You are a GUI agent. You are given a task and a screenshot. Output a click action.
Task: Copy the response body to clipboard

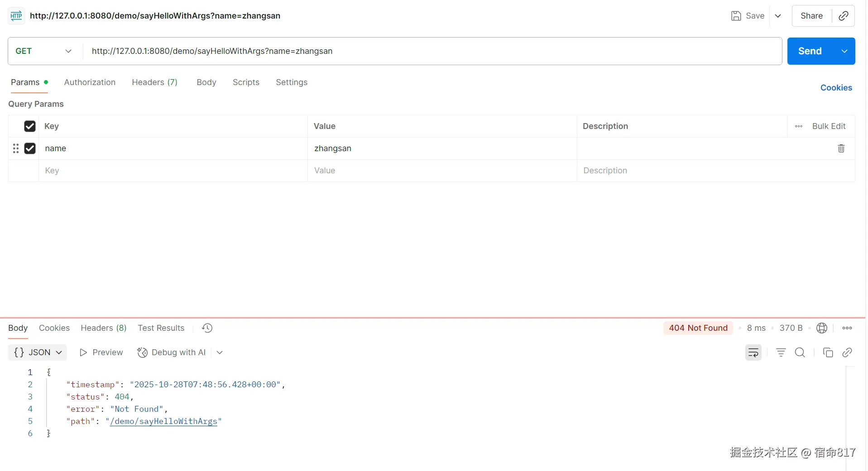pyautogui.click(x=828, y=352)
